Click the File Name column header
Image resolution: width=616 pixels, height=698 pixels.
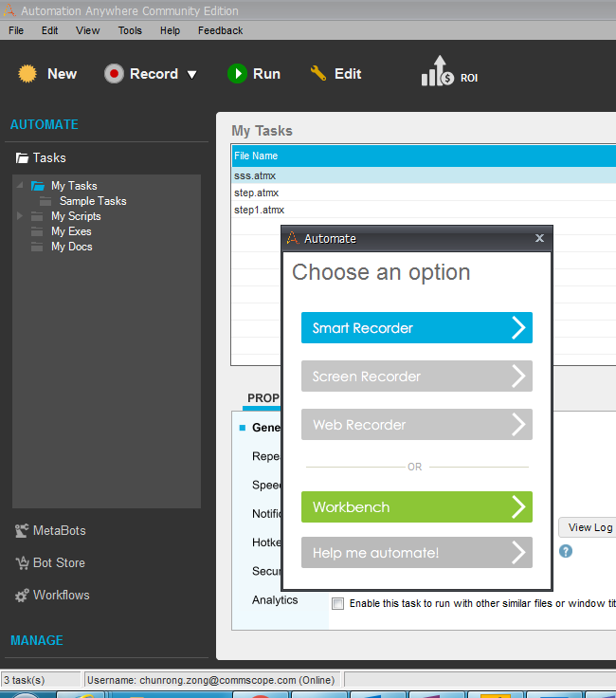pos(424,156)
